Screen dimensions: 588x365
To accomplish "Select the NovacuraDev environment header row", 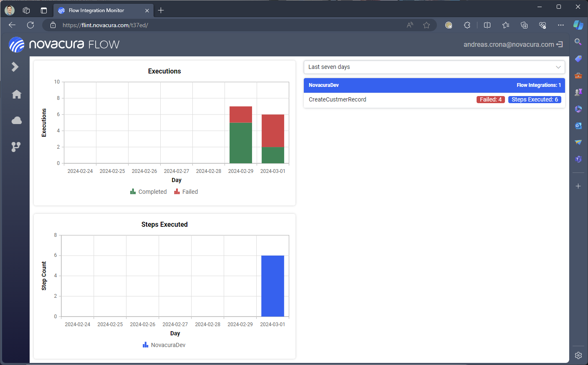I will point(434,85).
